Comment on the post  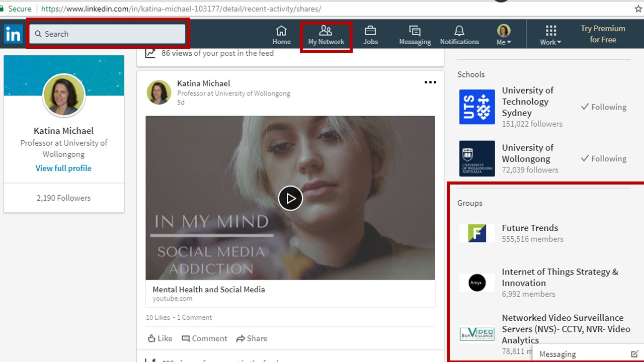pyautogui.click(x=204, y=338)
